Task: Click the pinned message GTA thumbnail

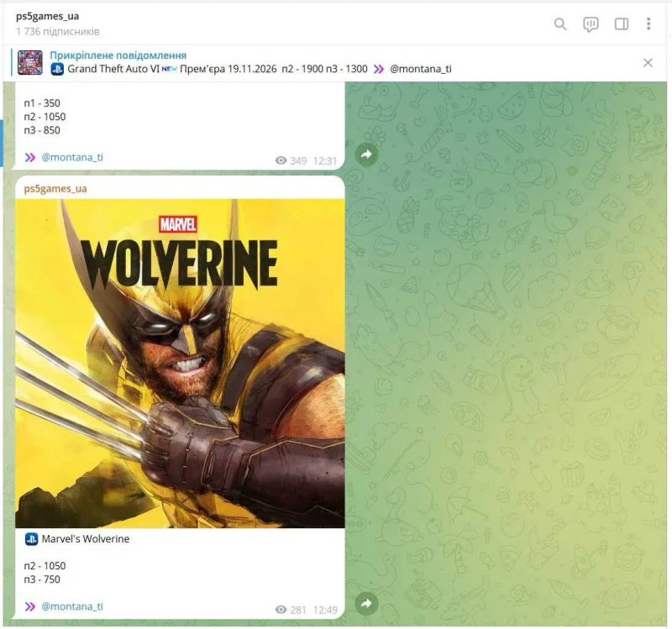Action: click(30, 62)
